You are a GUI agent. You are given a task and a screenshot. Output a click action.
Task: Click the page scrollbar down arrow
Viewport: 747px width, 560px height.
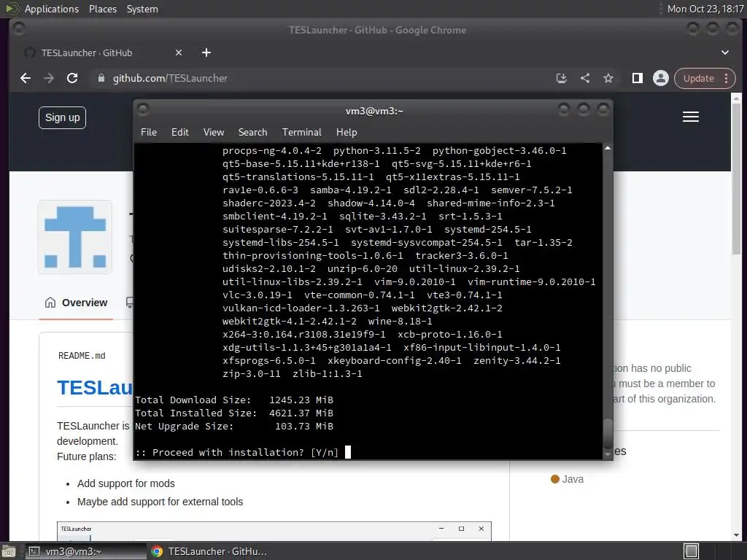pos(736,535)
